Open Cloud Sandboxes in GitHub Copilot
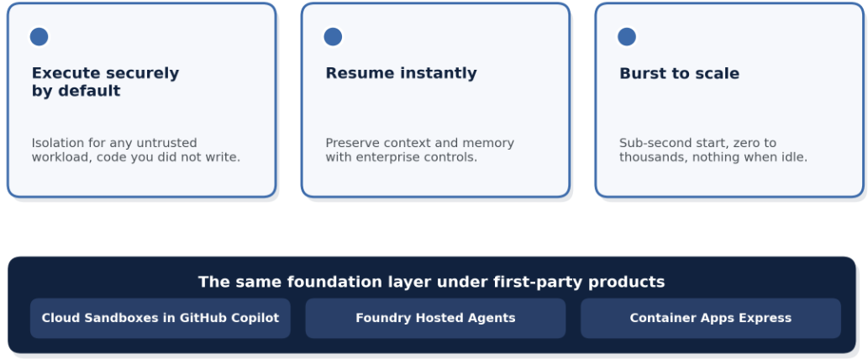Viewport: 868px width, 359px height. 160,318
